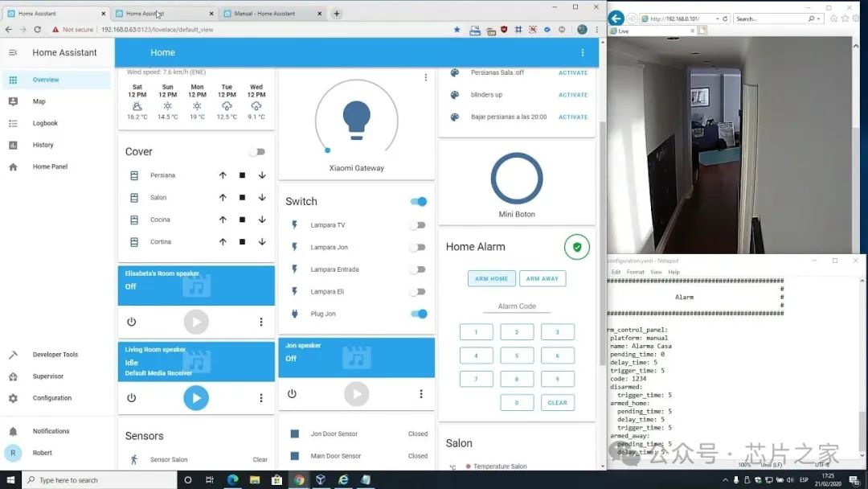Viewport: 868px width, 489px height.
Task: Play on the Living Room speaker
Action: (x=196, y=397)
